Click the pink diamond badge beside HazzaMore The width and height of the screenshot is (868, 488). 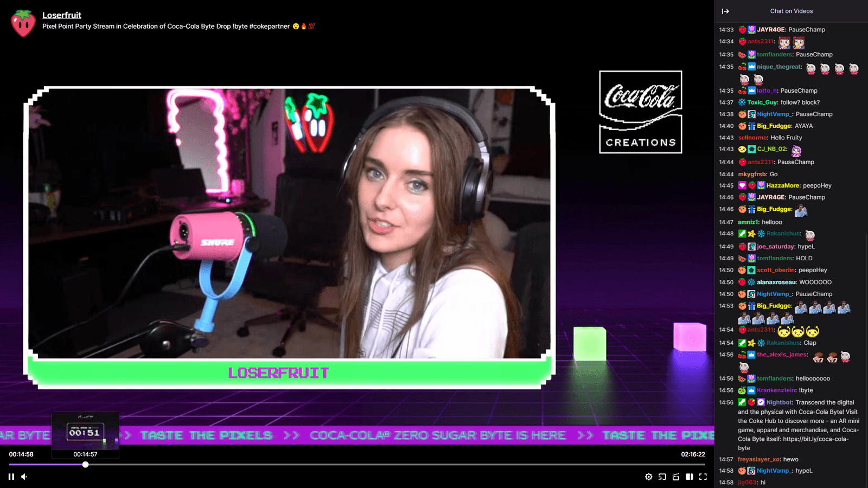pyautogui.click(x=742, y=185)
